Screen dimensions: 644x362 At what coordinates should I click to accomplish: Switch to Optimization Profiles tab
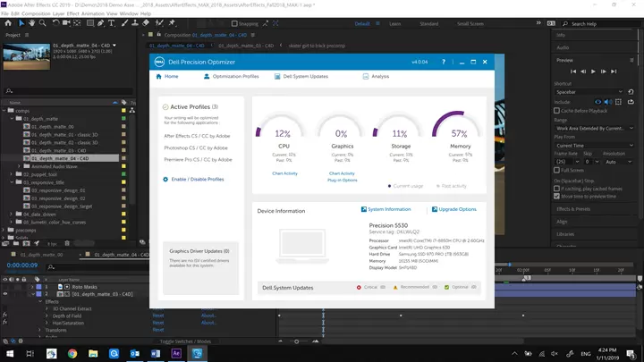pyautogui.click(x=236, y=77)
